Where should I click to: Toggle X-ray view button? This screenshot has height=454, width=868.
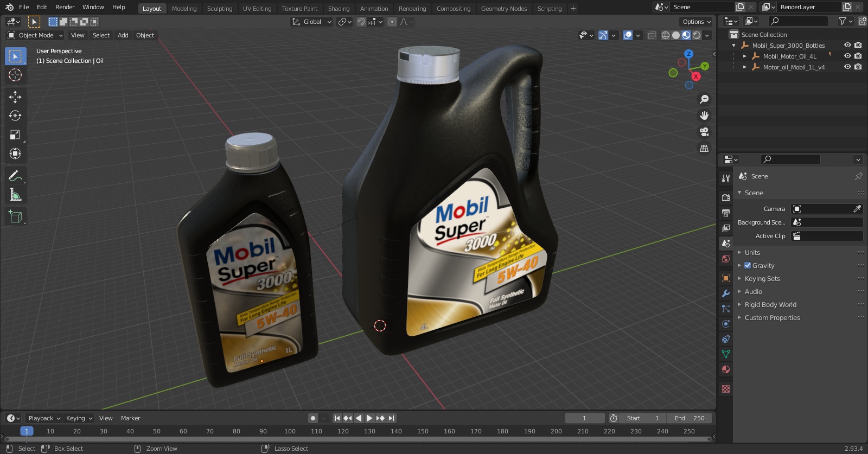[652, 35]
